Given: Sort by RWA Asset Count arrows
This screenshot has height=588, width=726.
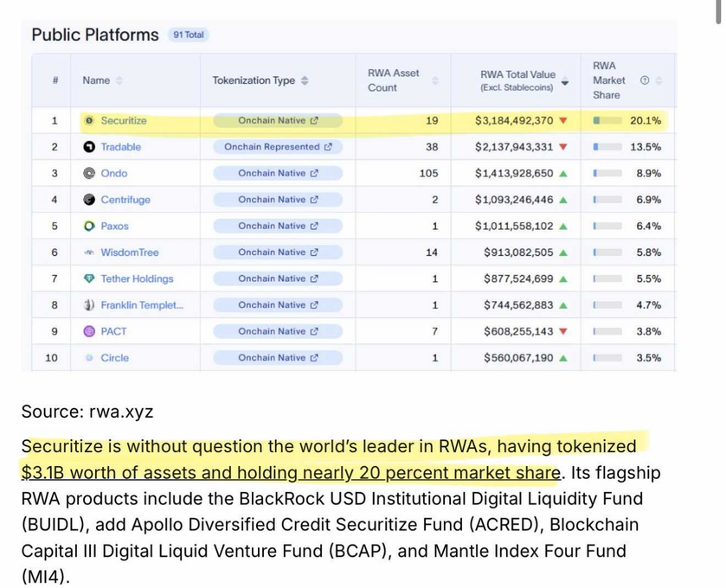Looking at the screenshot, I should coord(435,80).
